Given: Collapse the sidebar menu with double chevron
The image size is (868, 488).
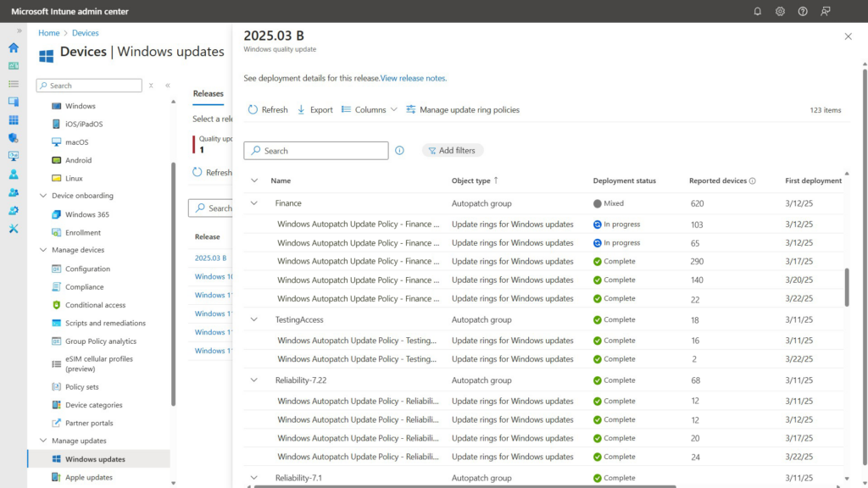Looking at the screenshot, I should point(168,86).
